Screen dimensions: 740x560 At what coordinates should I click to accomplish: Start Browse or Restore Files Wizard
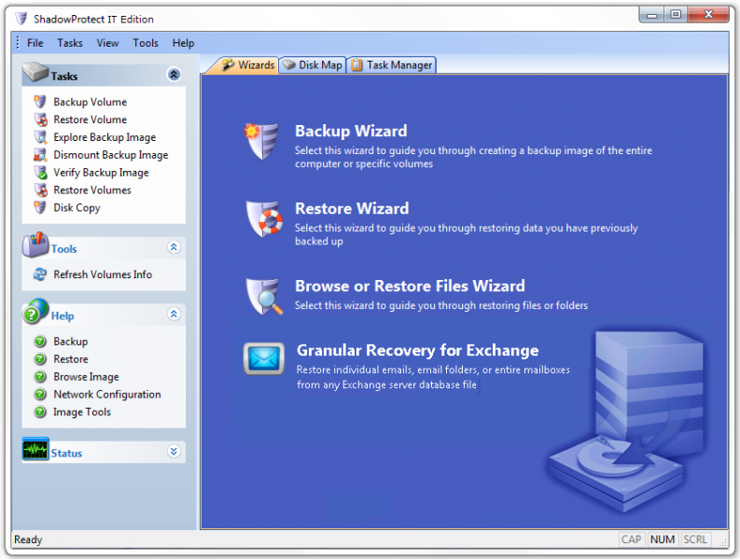point(410,286)
